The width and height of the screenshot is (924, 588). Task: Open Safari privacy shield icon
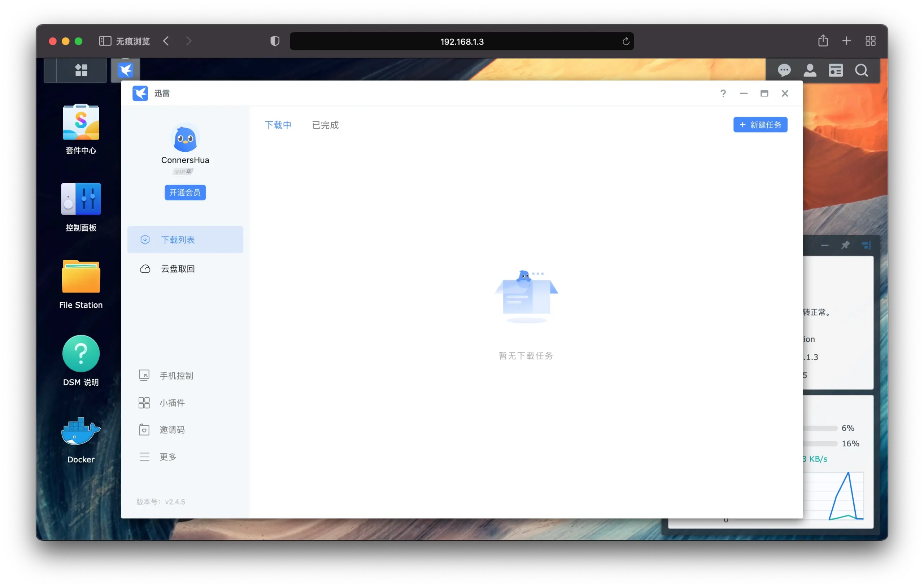(275, 41)
